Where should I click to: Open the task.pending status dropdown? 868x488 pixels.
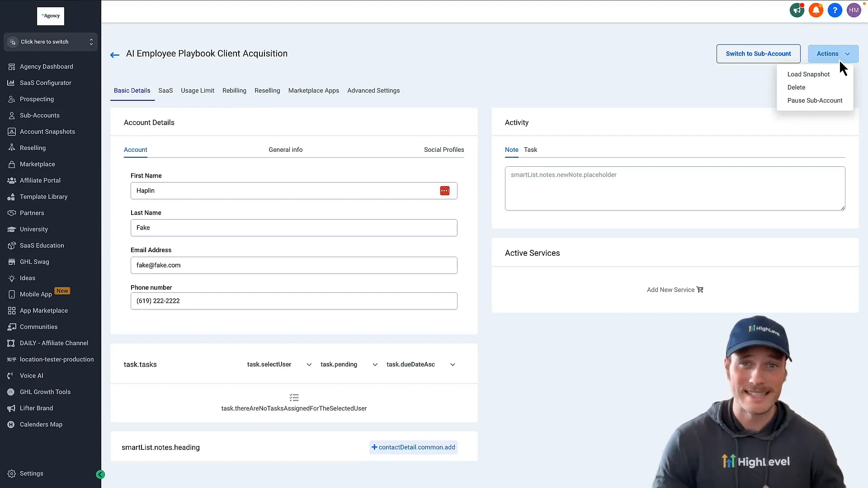tap(349, 364)
